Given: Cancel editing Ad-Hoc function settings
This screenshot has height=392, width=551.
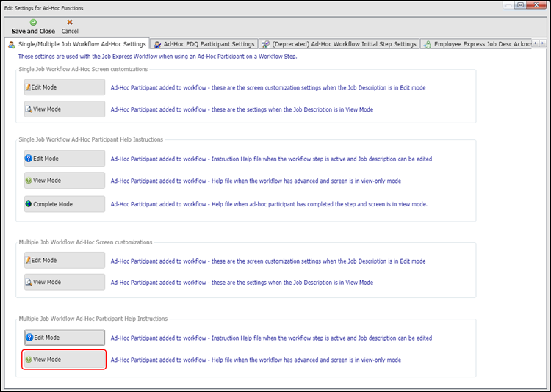Looking at the screenshot, I should pyautogui.click(x=70, y=26).
